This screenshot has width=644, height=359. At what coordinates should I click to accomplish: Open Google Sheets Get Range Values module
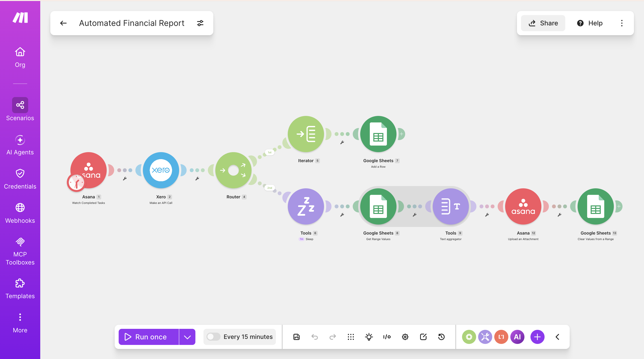coord(378,206)
